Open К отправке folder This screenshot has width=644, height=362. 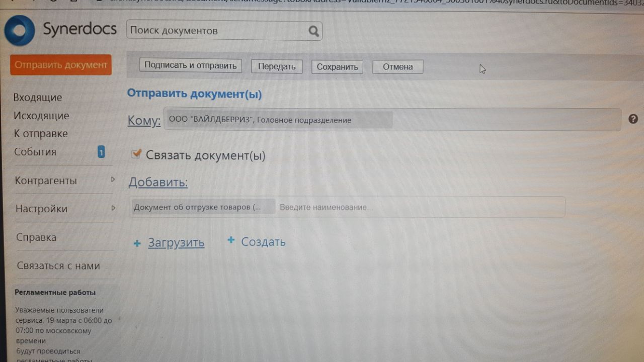click(x=41, y=134)
